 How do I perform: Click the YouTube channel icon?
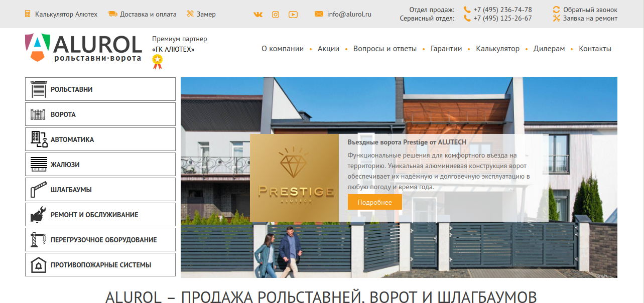[x=293, y=15]
